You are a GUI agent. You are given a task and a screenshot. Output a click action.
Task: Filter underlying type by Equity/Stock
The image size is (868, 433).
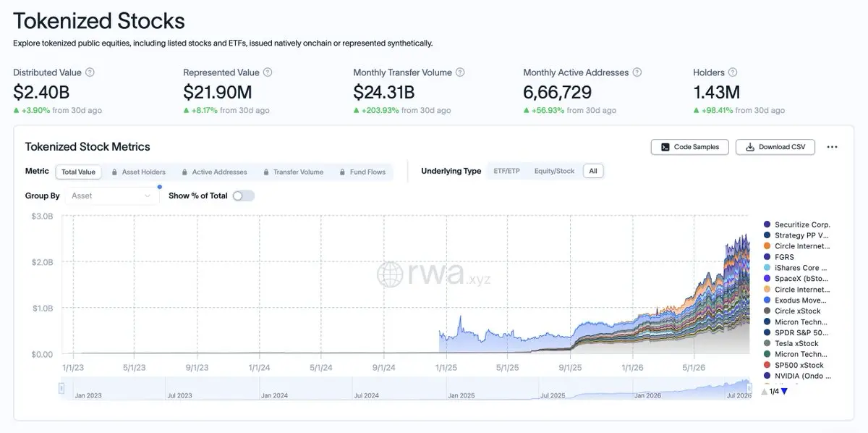point(554,172)
